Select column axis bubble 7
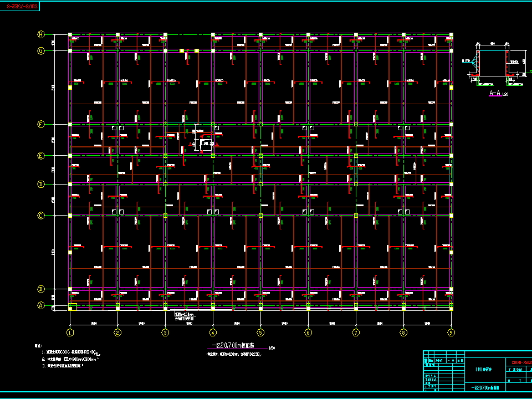This screenshot has height=399, width=532. coord(356,332)
